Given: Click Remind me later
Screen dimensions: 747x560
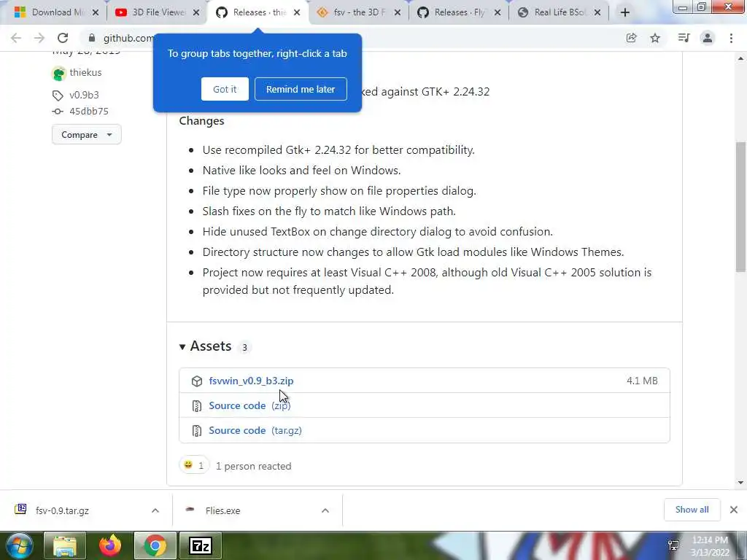Looking at the screenshot, I should tap(301, 89).
